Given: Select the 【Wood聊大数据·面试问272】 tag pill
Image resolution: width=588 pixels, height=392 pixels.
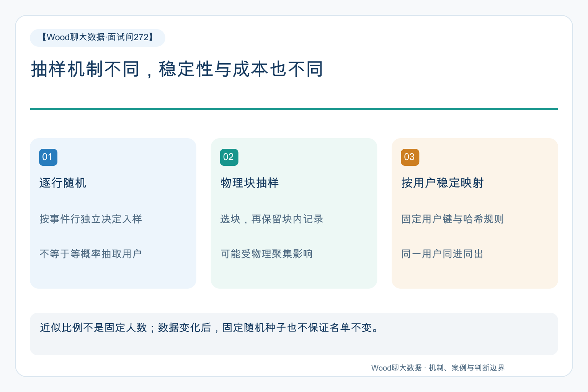Looking at the screenshot, I should pos(98,38).
